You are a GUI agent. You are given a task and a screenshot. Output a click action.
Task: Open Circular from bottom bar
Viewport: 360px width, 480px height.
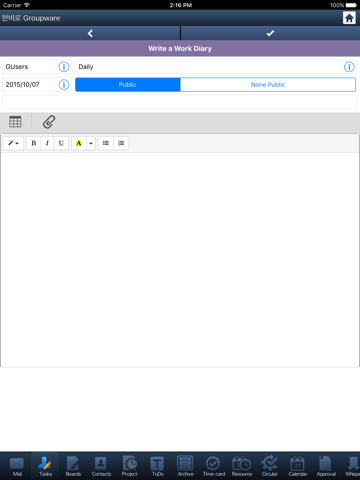pos(270,466)
